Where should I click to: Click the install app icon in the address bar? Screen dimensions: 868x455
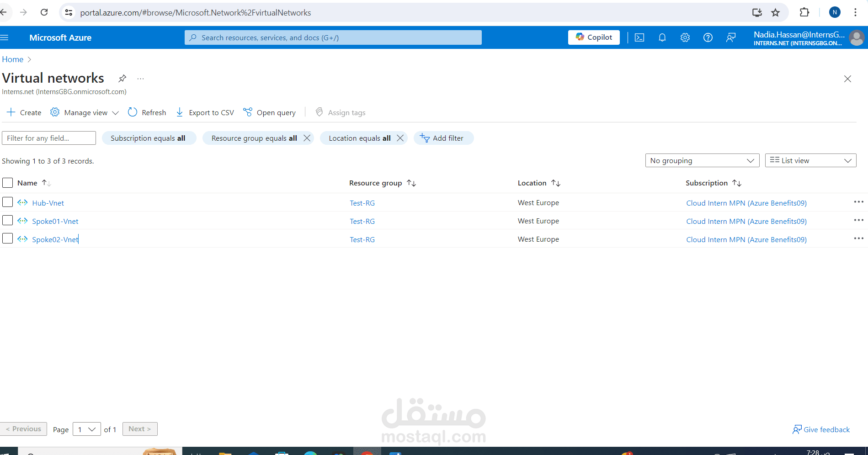tap(757, 12)
